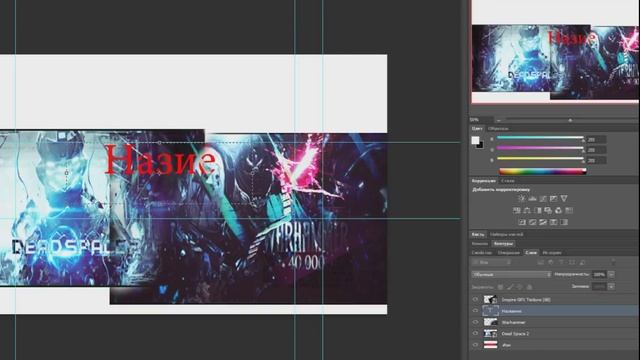Screen dimensions: 640x360
Task: Hide the Inspire GFX layer
Action: 475,299
